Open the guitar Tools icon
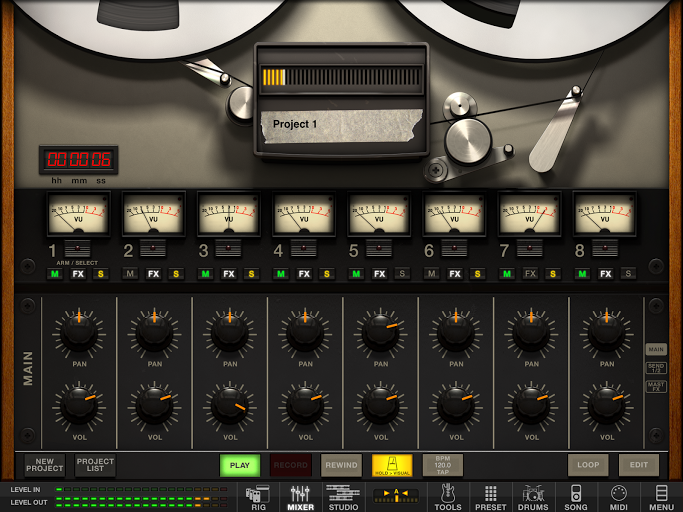683x512 pixels. point(448,496)
